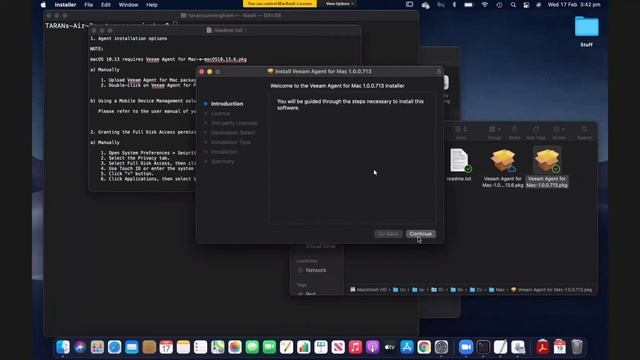
Task: Open Music from the Dock
Action: coord(355,347)
